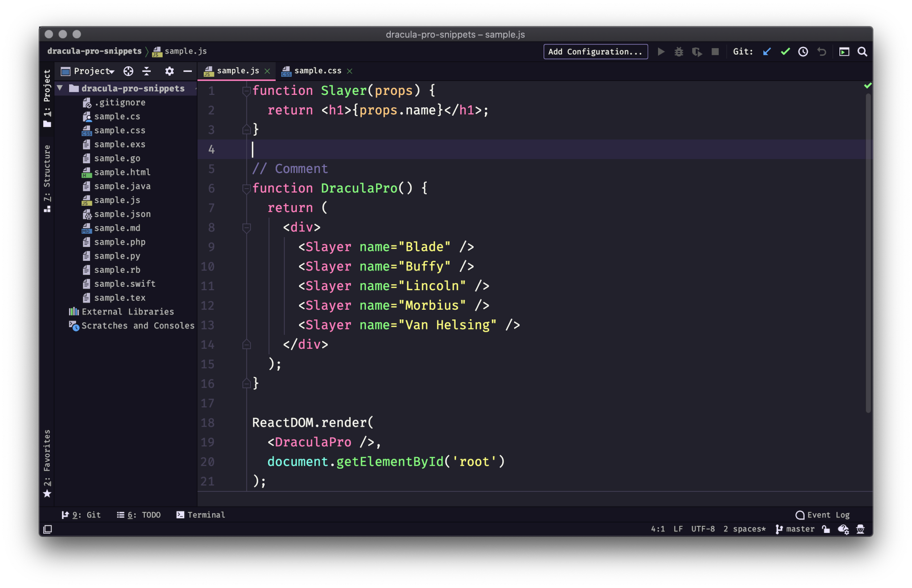The image size is (912, 588).
Task: Click the master branch in status bar
Action: click(x=800, y=529)
